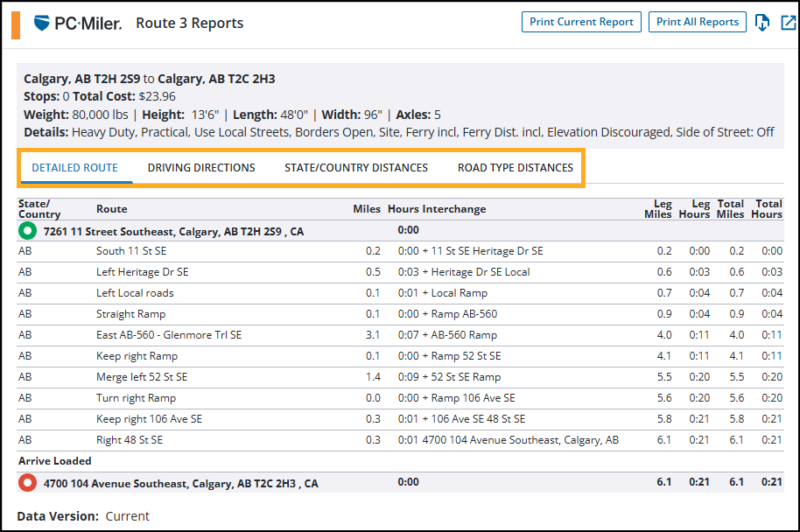
Task: Click the Arrive Loaded label
Action: click(x=54, y=461)
